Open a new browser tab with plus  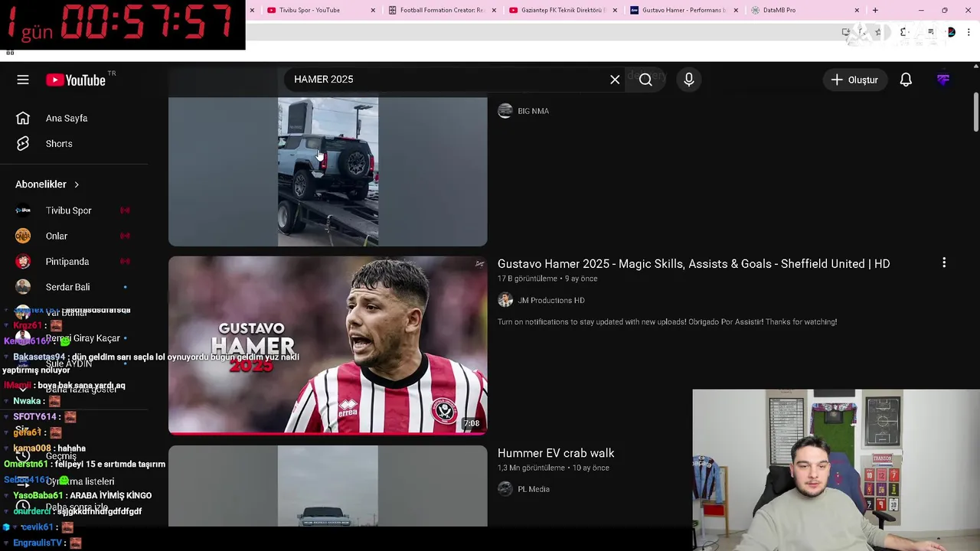[875, 10]
